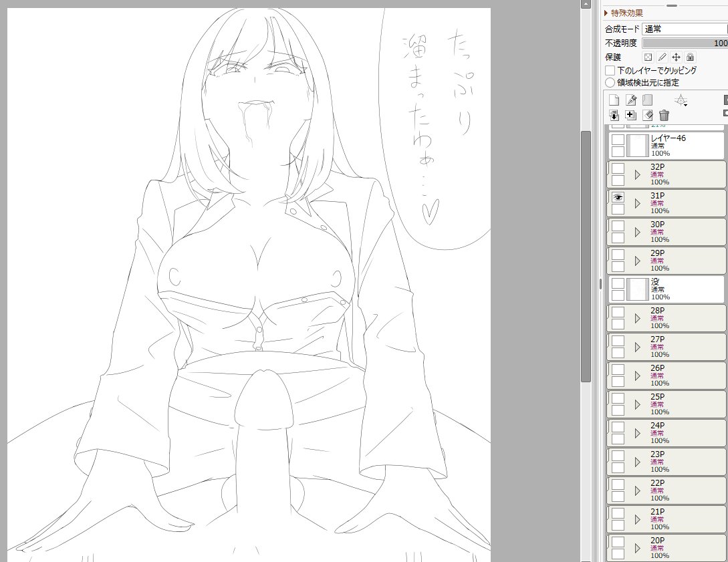
Task: Click the new layer folder icon
Action: click(648, 100)
